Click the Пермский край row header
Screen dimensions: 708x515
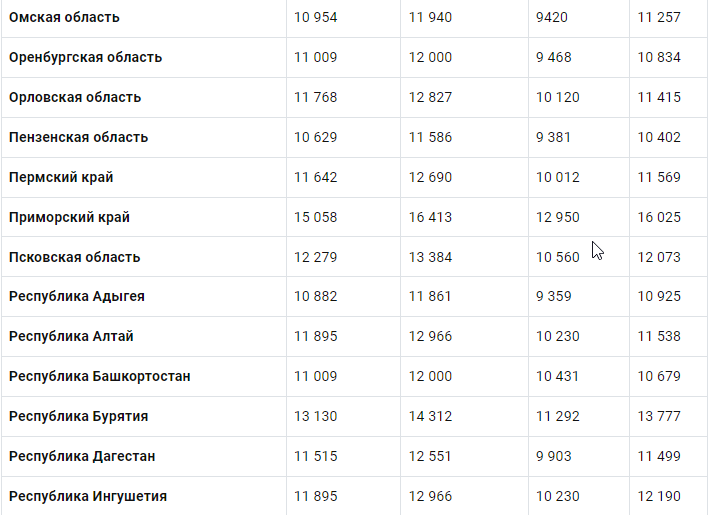click(x=61, y=177)
